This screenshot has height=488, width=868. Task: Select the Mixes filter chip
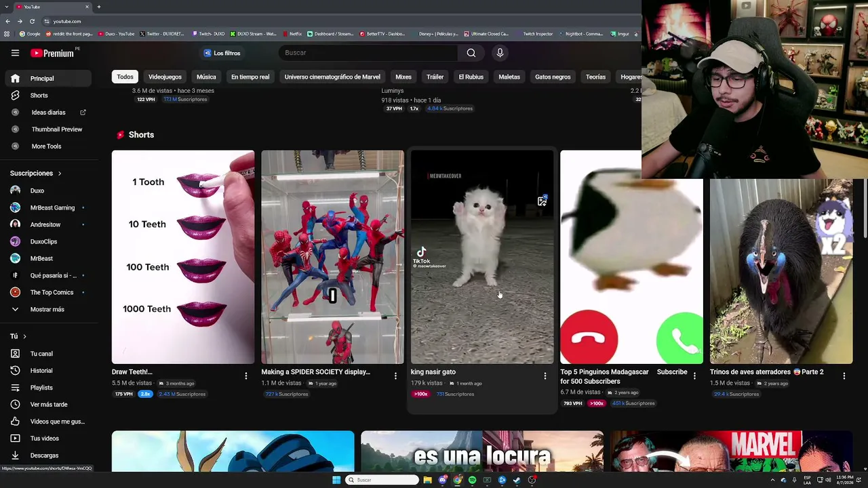click(x=403, y=77)
